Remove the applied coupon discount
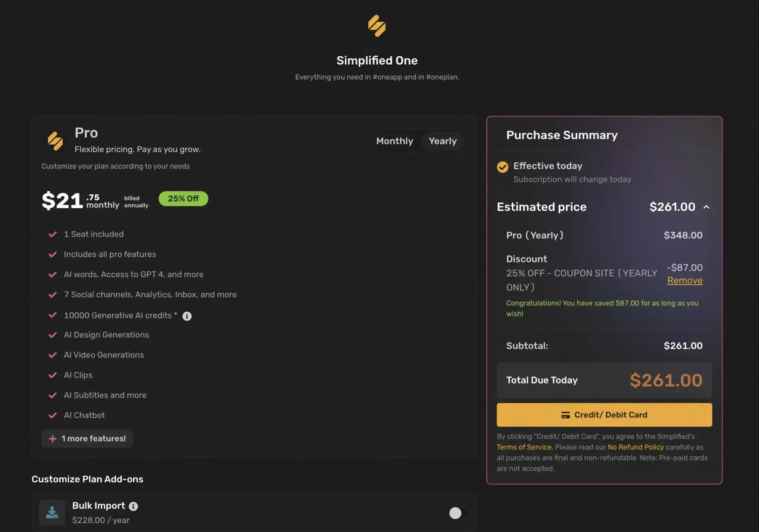759x532 pixels. [685, 281]
